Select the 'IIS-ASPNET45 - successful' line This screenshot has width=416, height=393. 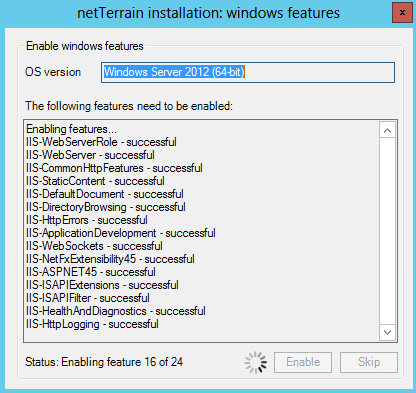(91, 272)
